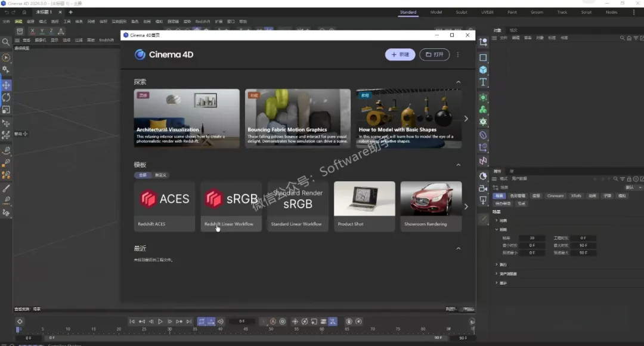Open the Architectural Visualization card
The image size is (644, 346).
187,119
